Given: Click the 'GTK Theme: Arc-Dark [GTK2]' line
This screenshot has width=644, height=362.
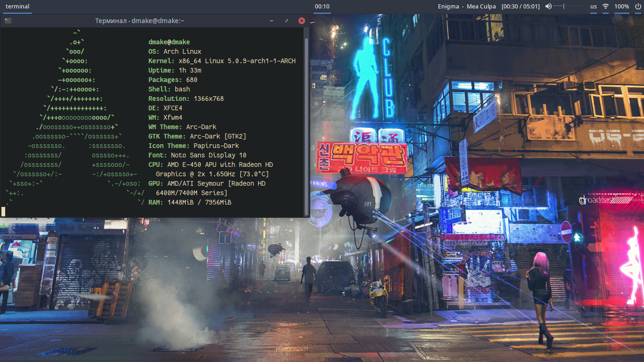Looking at the screenshot, I should coord(198,136).
